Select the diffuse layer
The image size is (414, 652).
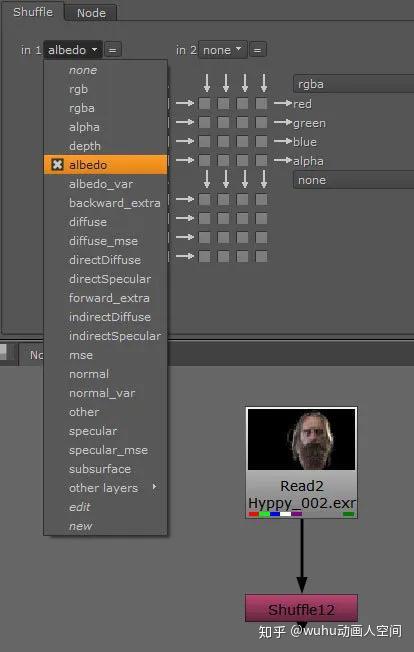pos(106,222)
